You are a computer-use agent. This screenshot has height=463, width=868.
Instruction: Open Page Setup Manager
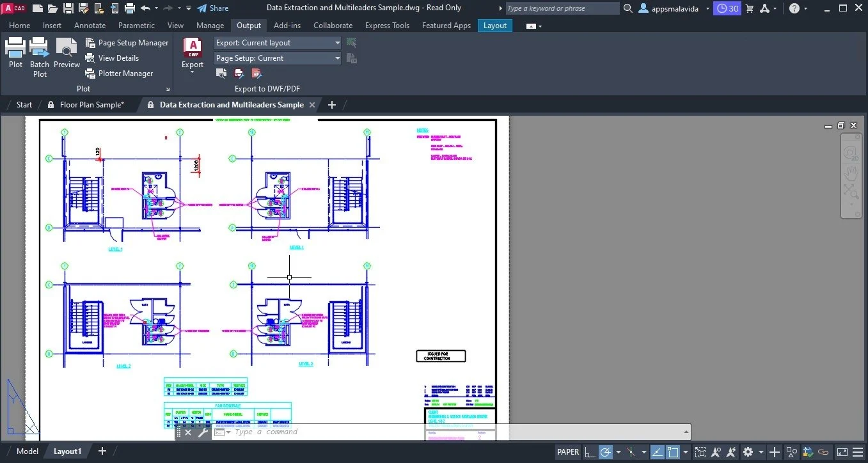(x=127, y=43)
